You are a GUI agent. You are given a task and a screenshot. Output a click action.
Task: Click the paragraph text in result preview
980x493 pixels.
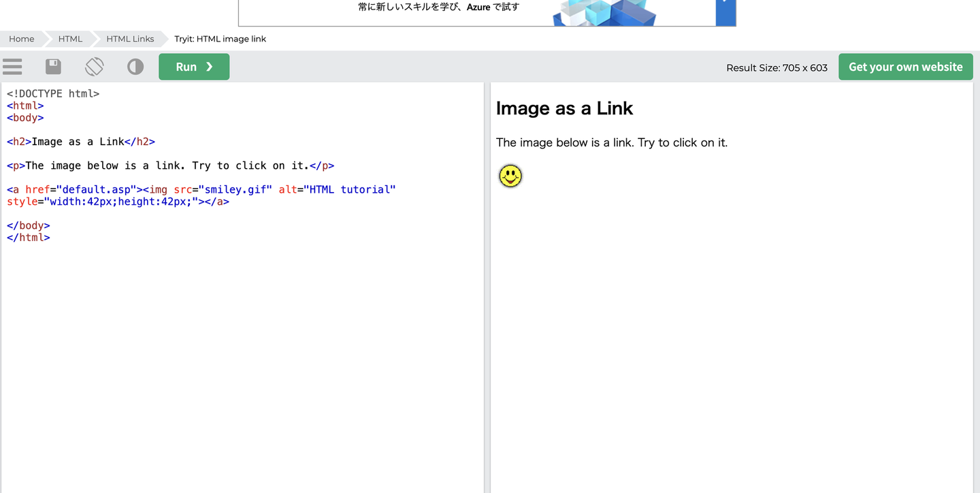coord(612,142)
